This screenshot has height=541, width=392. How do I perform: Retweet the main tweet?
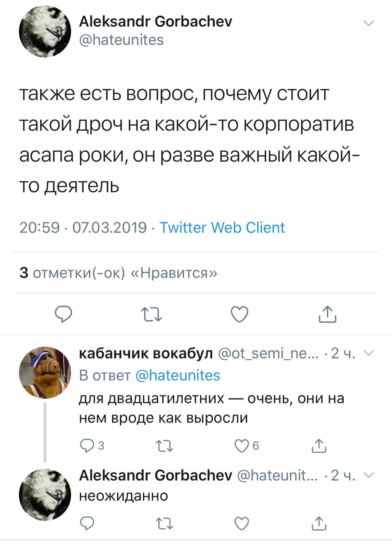(153, 314)
